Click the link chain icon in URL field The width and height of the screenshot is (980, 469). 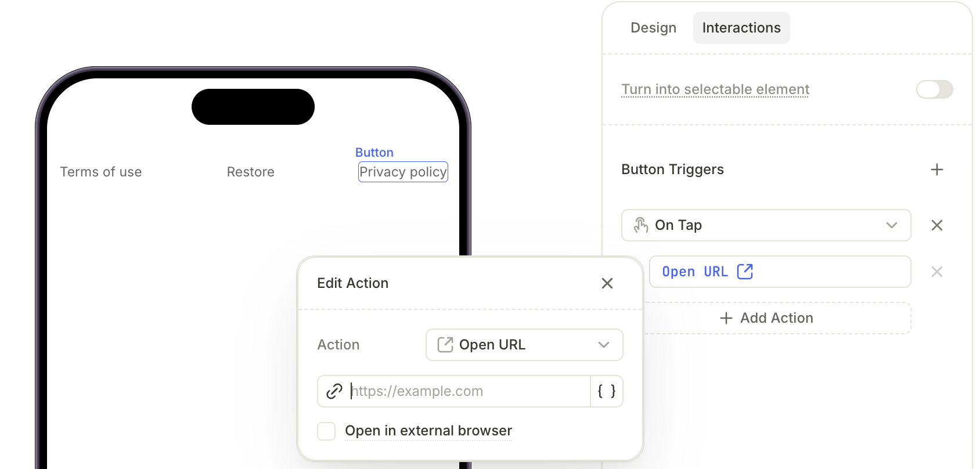point(334,391)
